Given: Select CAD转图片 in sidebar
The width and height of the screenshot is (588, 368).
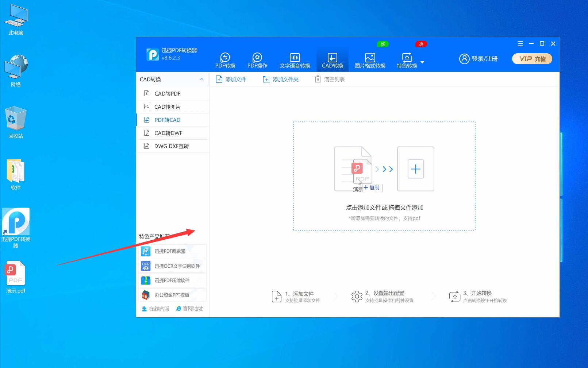Looking at the screenshot, I should 173,107.
